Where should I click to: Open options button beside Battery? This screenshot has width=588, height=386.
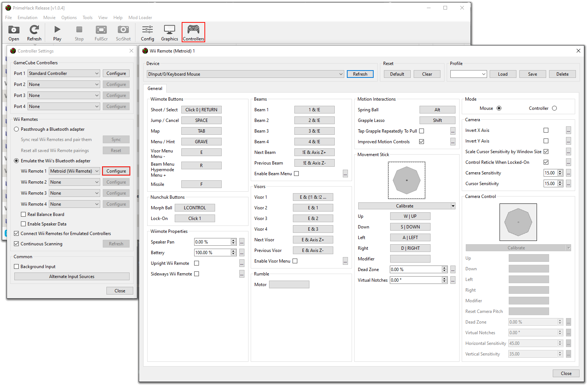[x=242, y=253]
